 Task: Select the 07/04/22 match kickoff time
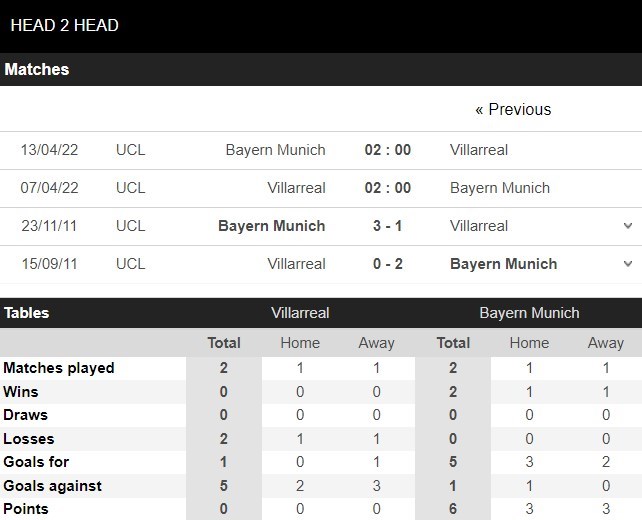coord(387,188)
